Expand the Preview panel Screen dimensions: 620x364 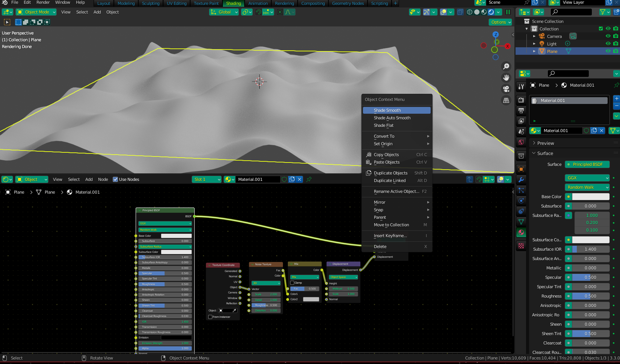(x=545, y=143)
